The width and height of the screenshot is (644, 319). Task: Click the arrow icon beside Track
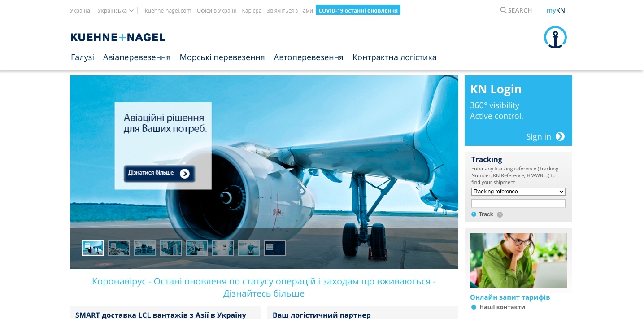474,214
